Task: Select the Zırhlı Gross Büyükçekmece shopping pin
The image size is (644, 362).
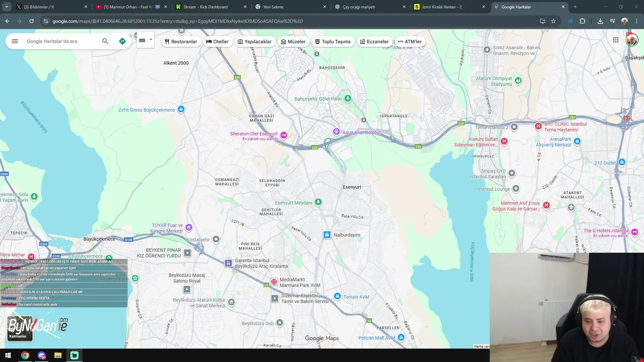Action: pyautogui.click(x=181, y=109)
